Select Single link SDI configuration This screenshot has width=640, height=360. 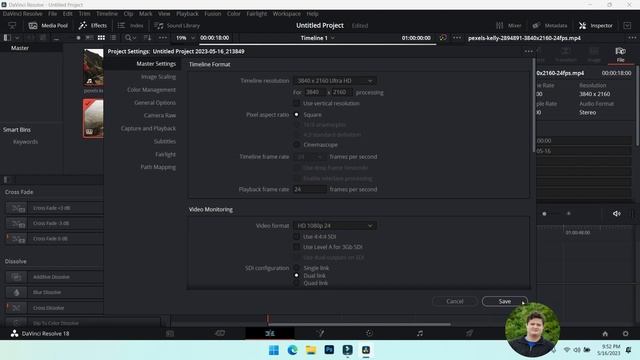pyautogui.click(x=296, y=268)
